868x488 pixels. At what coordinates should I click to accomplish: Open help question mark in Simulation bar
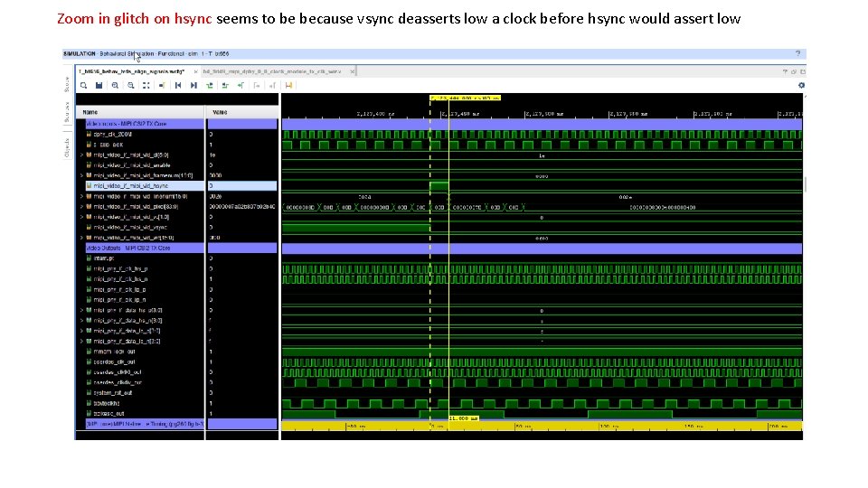click(797, 53)
